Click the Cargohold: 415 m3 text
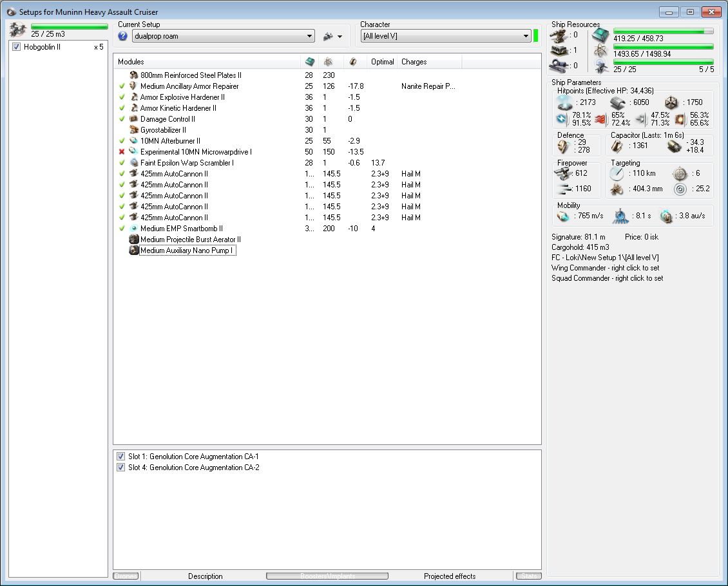This screenshot has width=728, height=586. coord(580,247)
